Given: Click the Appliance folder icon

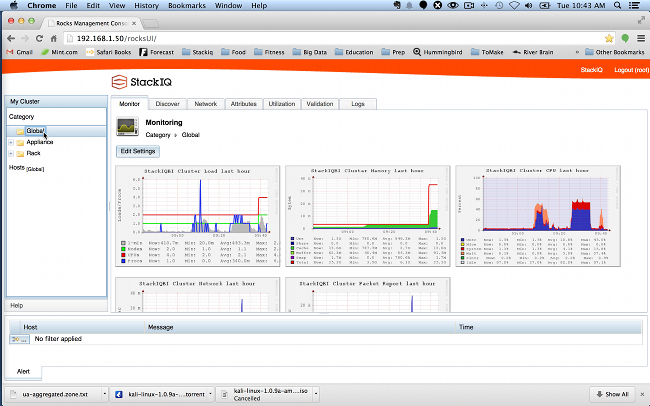Looking at the screenshot, I should pyautogui.click(x=20, y=142).
